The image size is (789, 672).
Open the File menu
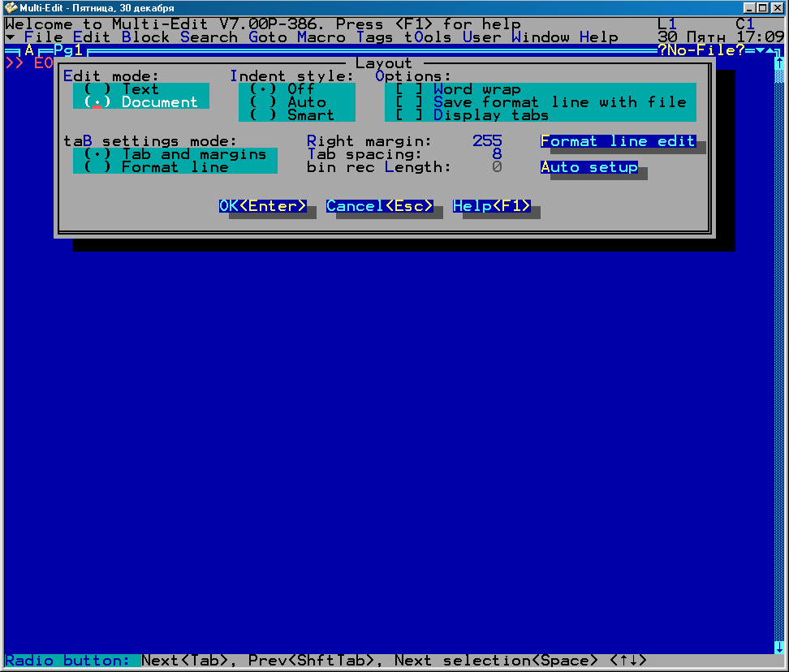point(44,37)
